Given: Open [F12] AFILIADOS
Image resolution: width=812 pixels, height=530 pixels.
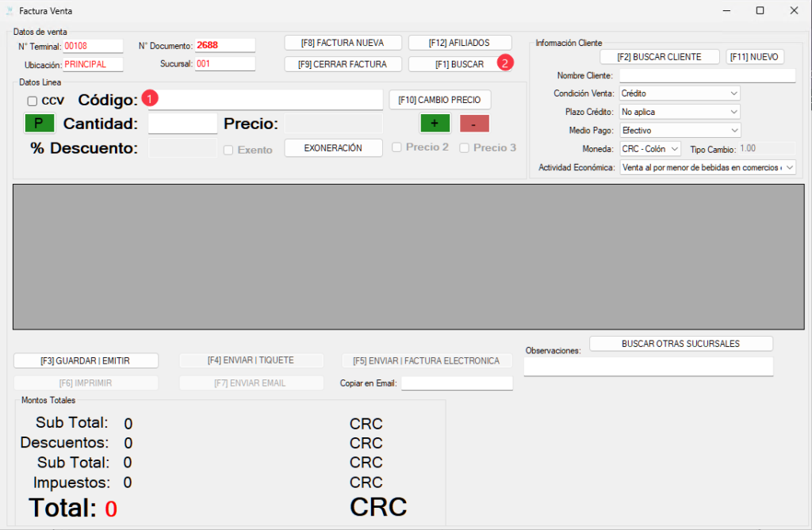Looking at the screenshot, I should click(x=459, y=43).
